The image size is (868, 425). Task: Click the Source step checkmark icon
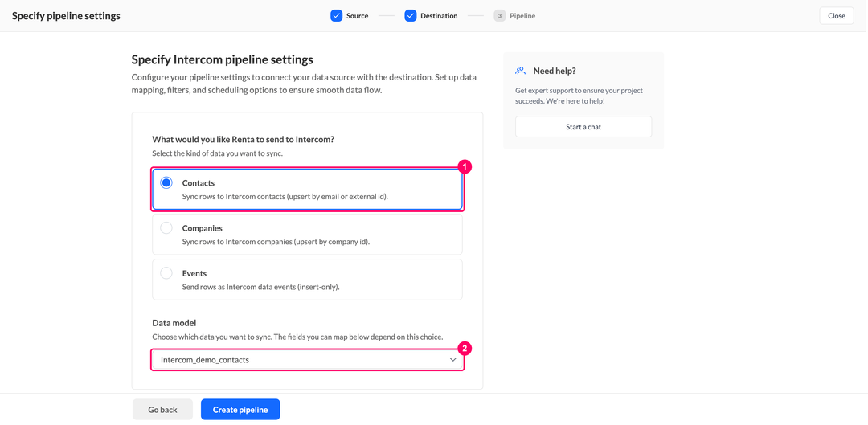pyautogui.click(x=337, y=16)
